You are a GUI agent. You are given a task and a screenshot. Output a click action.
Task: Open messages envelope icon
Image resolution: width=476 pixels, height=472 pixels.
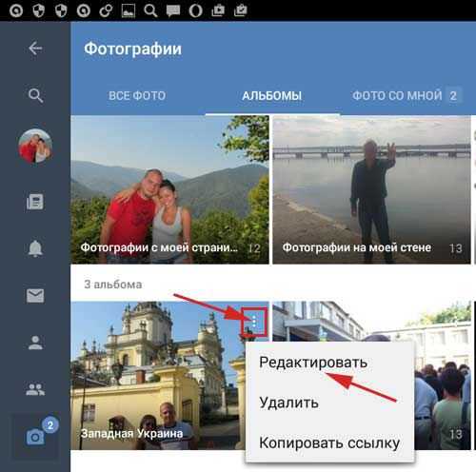point(35,295)
